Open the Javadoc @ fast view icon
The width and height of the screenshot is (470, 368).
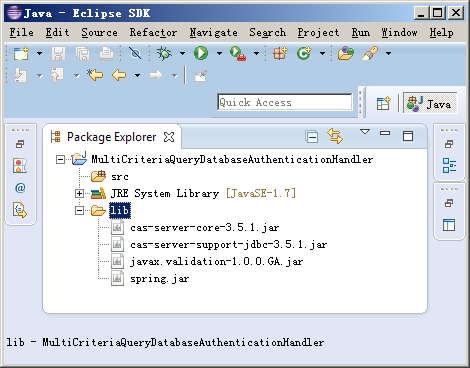[20, 188]
